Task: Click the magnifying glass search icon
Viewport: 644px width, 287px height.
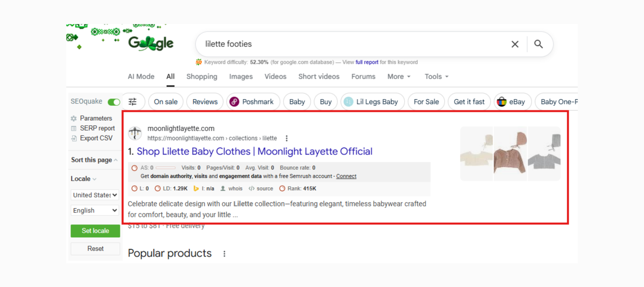Action: [538, 44]
